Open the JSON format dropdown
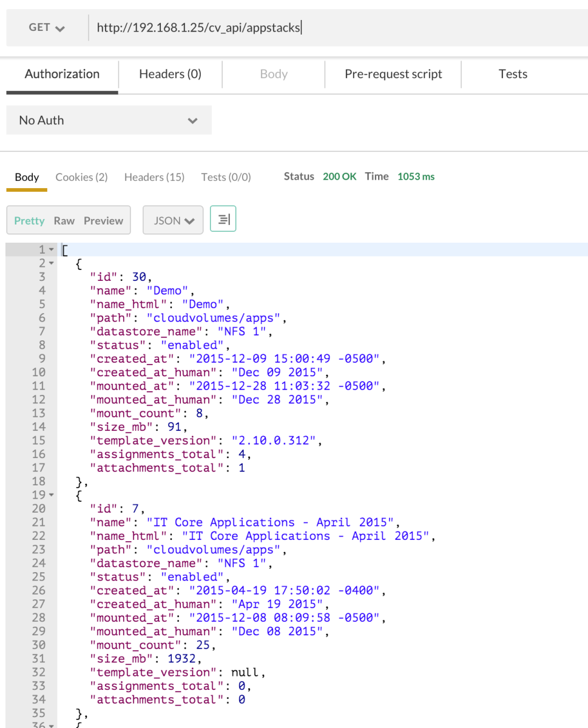 pos(173,221)
